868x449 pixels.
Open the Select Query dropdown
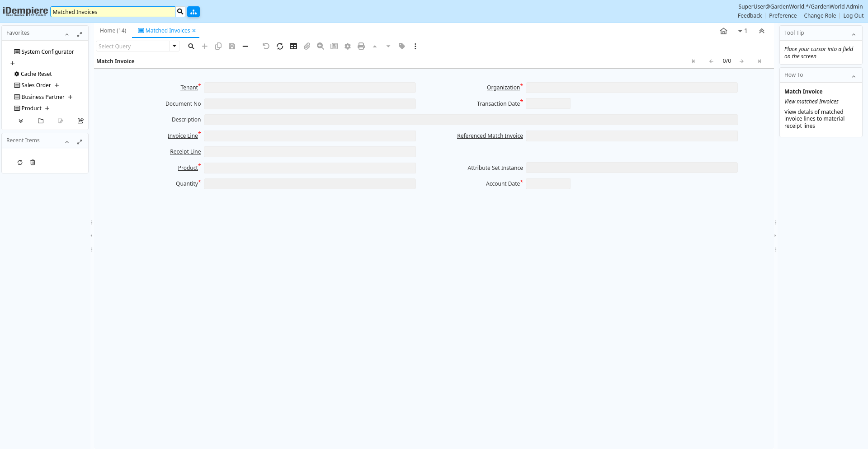175,46
